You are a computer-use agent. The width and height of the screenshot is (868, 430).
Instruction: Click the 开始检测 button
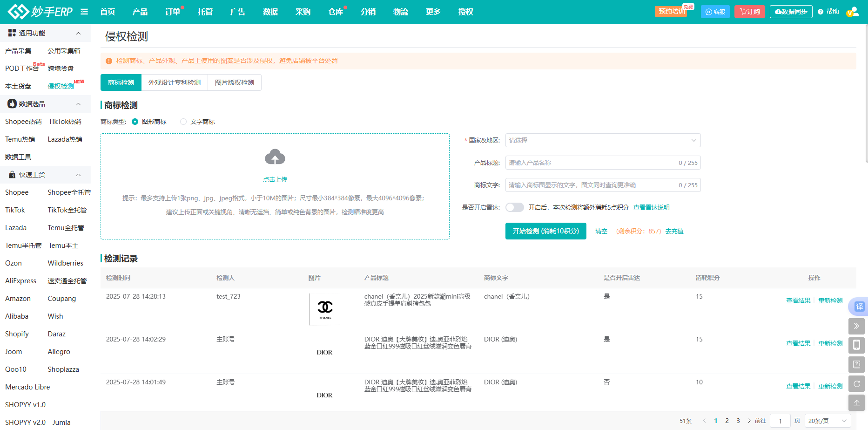[545, 231]
